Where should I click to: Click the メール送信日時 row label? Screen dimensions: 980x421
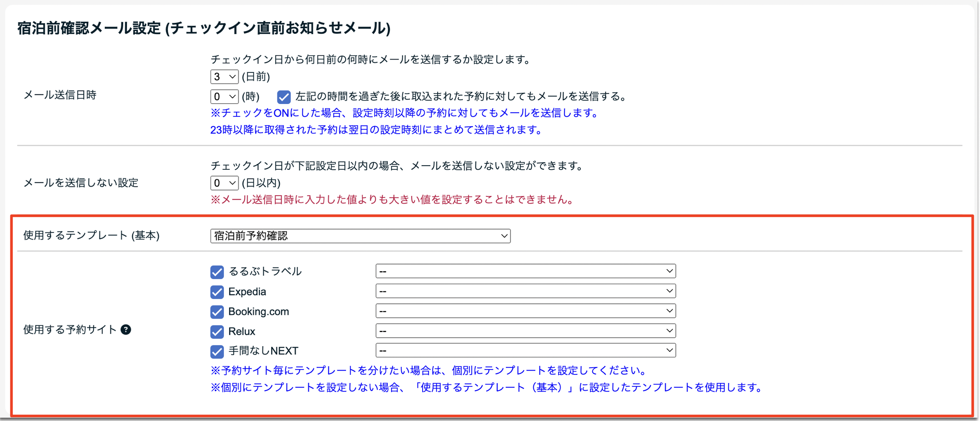60,95
